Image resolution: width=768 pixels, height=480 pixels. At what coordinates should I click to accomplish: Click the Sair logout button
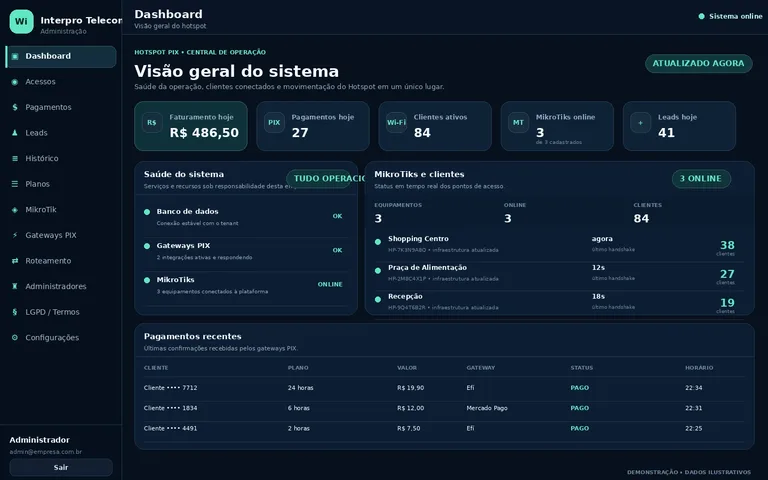(x=61, y=467)
